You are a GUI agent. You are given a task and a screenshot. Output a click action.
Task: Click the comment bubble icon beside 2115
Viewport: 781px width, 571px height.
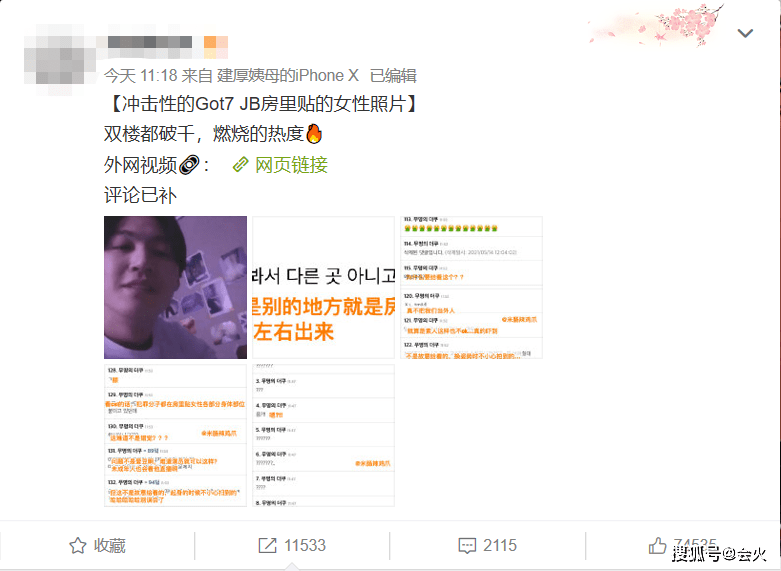pos(467,546)
